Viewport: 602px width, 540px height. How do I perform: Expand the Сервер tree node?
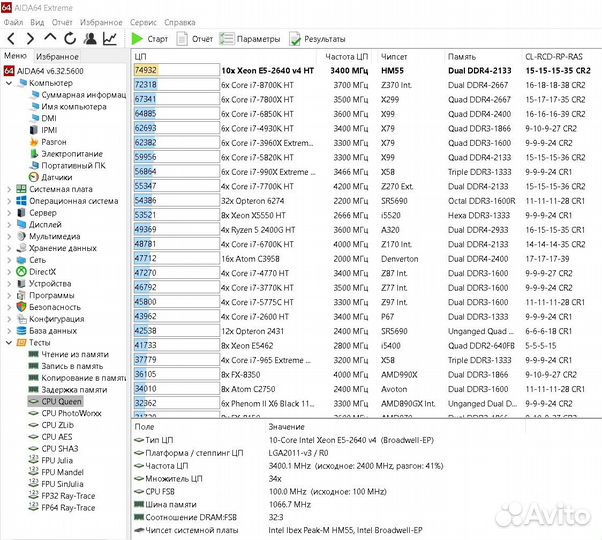pos(9,213)
